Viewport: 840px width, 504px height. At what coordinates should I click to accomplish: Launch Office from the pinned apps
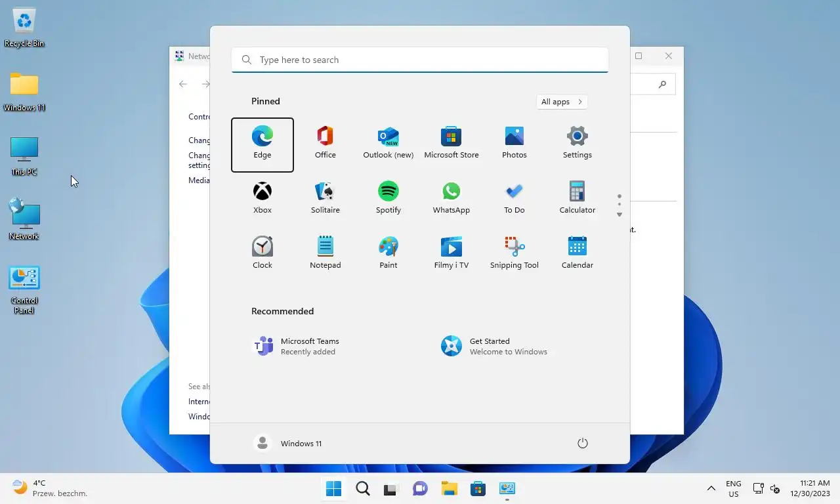tap(325, 145)
